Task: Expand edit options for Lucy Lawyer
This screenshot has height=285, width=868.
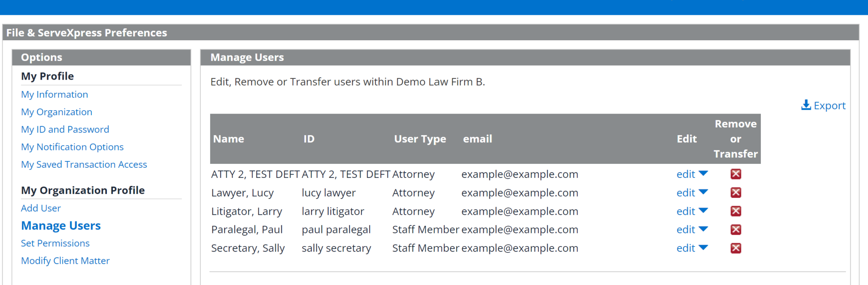Action: 692,192
